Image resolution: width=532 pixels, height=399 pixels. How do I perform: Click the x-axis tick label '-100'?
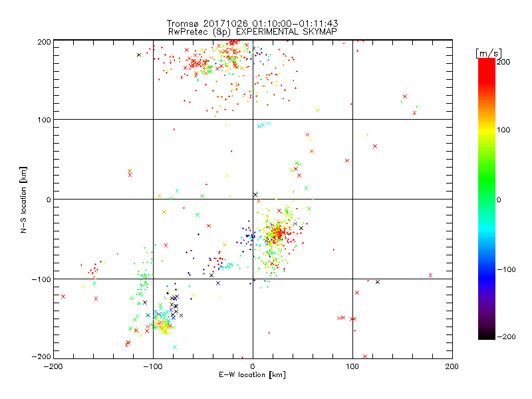(153, 367)
